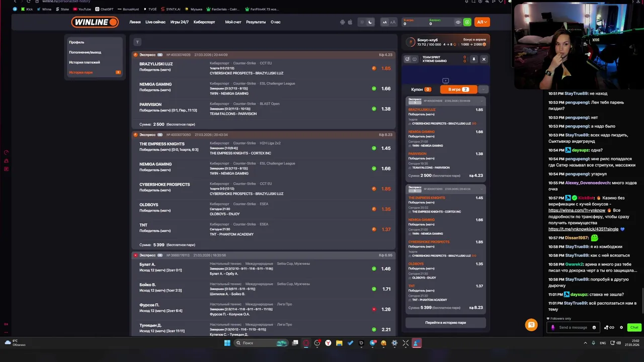Expand the first Экспресс coupon chevron
Viewport: 644px width, 362px height.
pyautogui.click(x=482, y=101)
